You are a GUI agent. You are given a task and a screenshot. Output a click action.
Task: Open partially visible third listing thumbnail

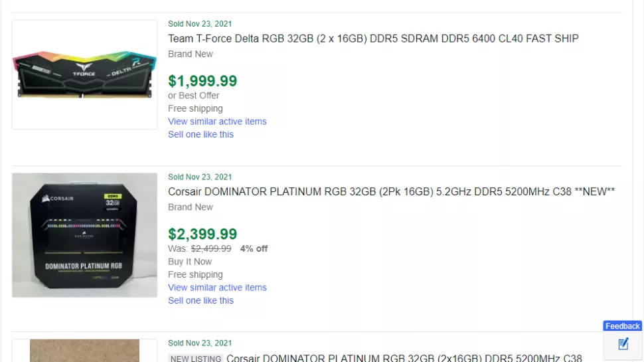(84, 351)
